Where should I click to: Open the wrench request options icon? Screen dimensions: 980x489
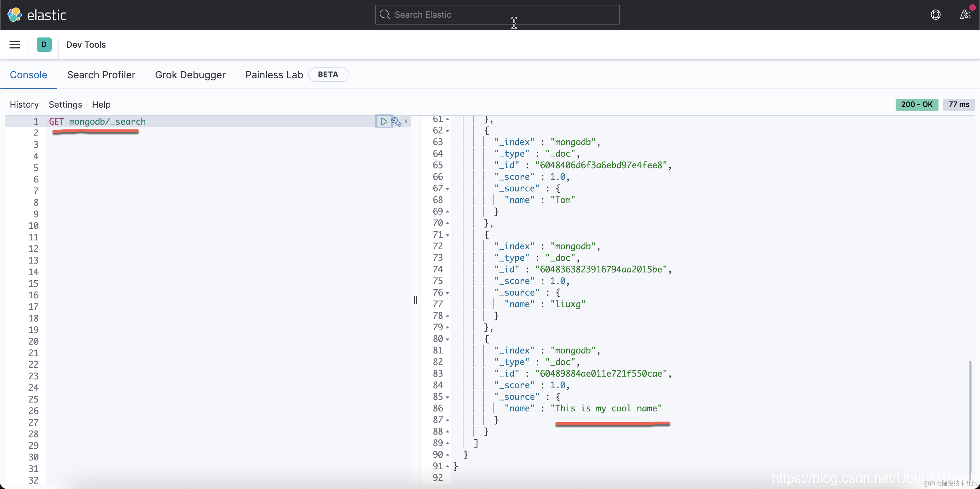click(396, 122)
